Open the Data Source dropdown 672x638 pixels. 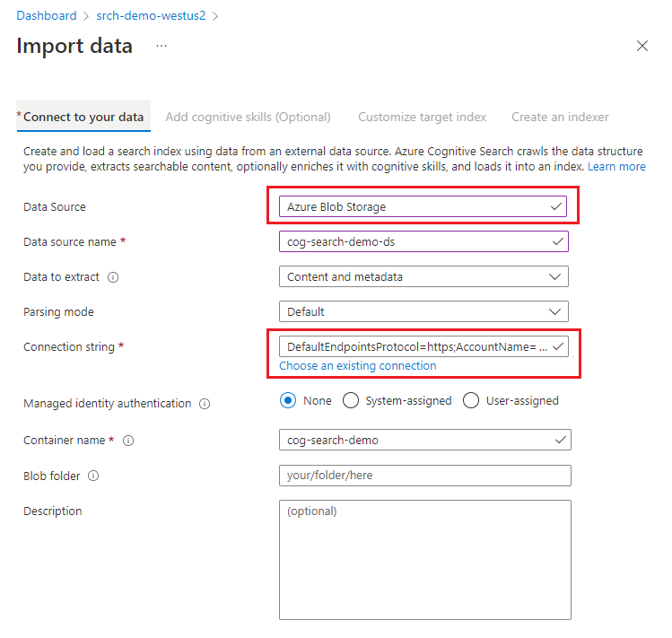423,207
